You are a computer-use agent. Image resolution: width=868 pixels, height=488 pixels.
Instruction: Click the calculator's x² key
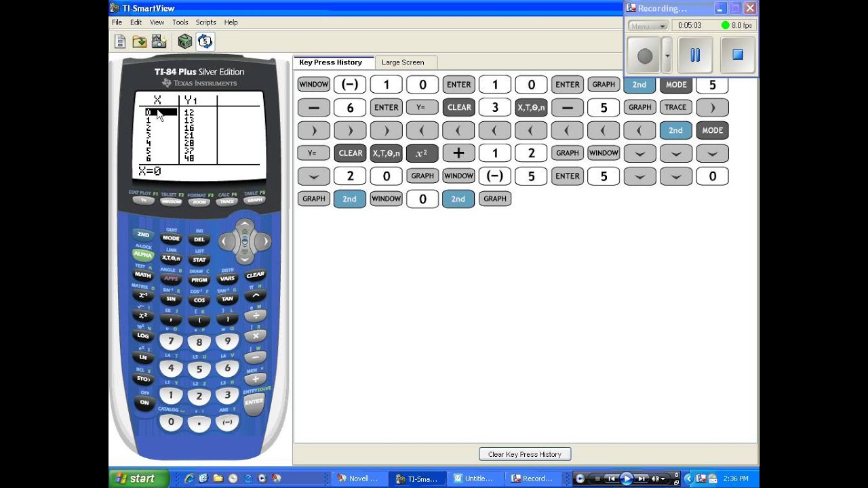[142, 316]
